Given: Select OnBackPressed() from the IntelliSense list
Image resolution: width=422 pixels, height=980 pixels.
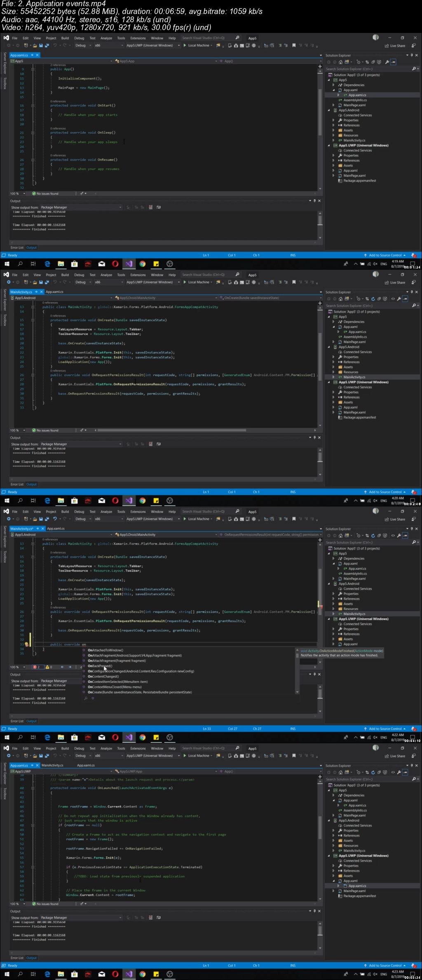Looking at the screenshot, I should pos(100,666).
